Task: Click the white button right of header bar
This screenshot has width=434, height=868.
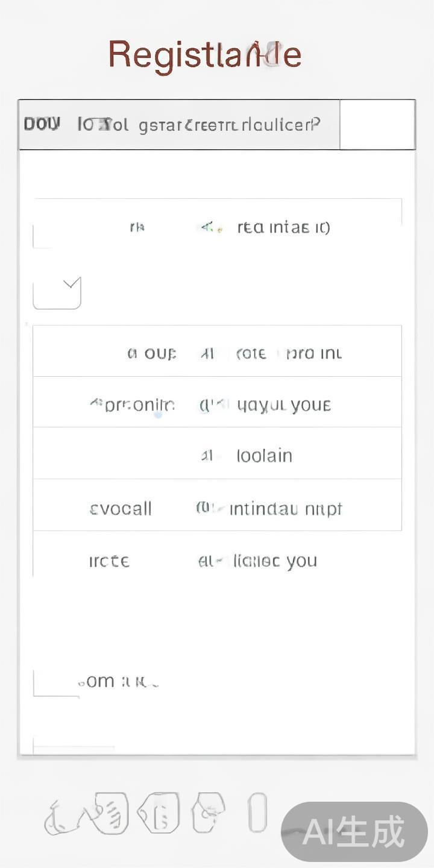Action: [x=377, y=125]
